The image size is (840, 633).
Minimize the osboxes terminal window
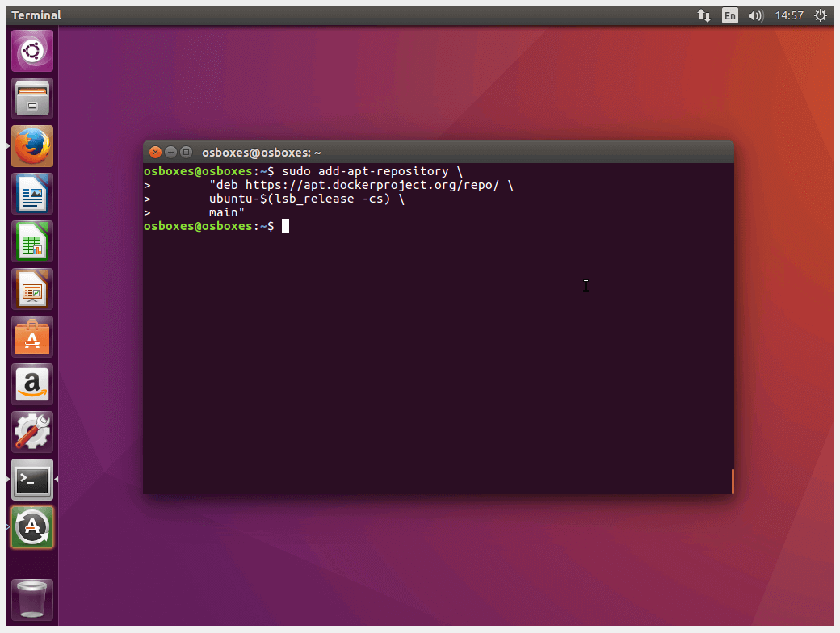pyautogui.click(x=171, y=152)
